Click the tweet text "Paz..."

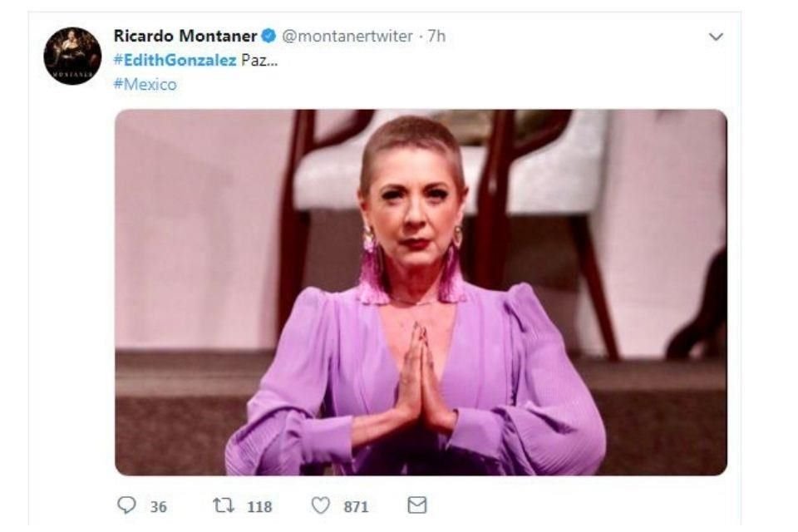pos(259,61)
